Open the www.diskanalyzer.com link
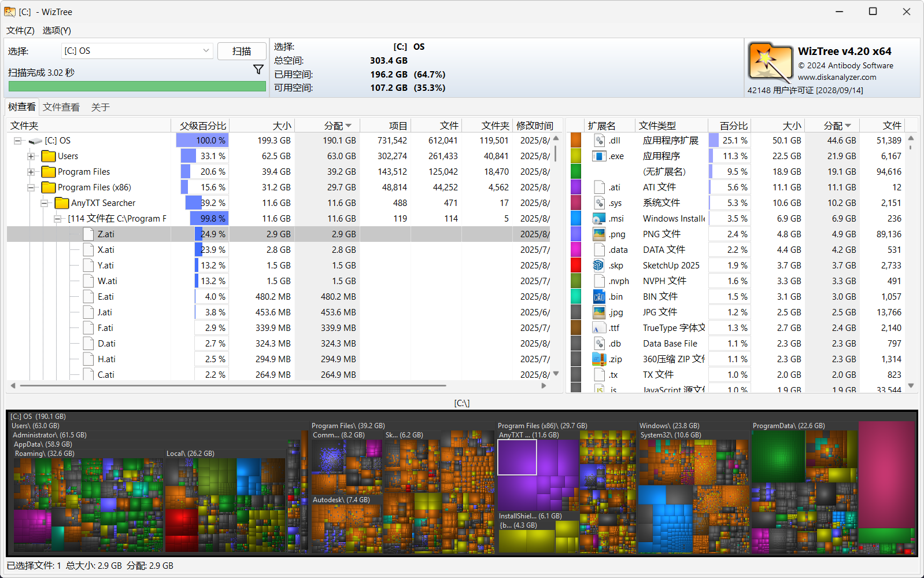Screen dimensions: 924x578 pyautogui.click(x=837, y=77)
